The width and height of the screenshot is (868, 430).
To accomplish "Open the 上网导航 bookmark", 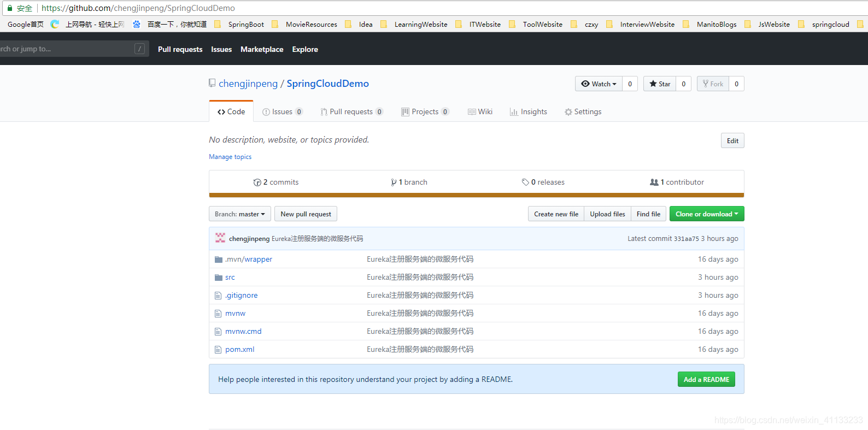I will [87, 24].
